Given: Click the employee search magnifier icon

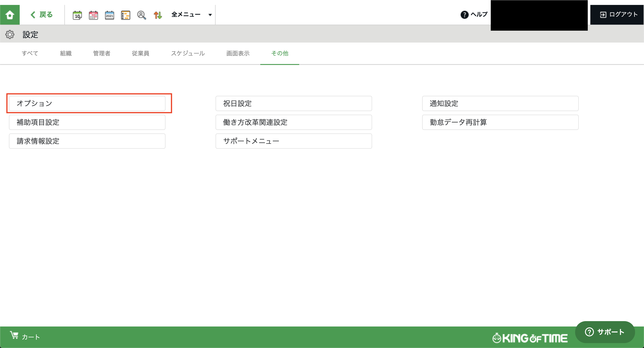Looking at the screenshot, I should 142,15.
